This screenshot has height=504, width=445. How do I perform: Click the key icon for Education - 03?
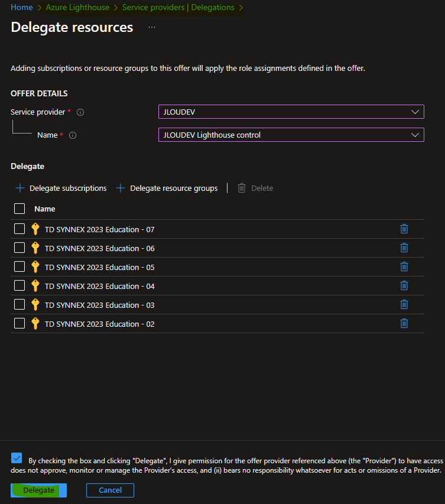[35, 305]
